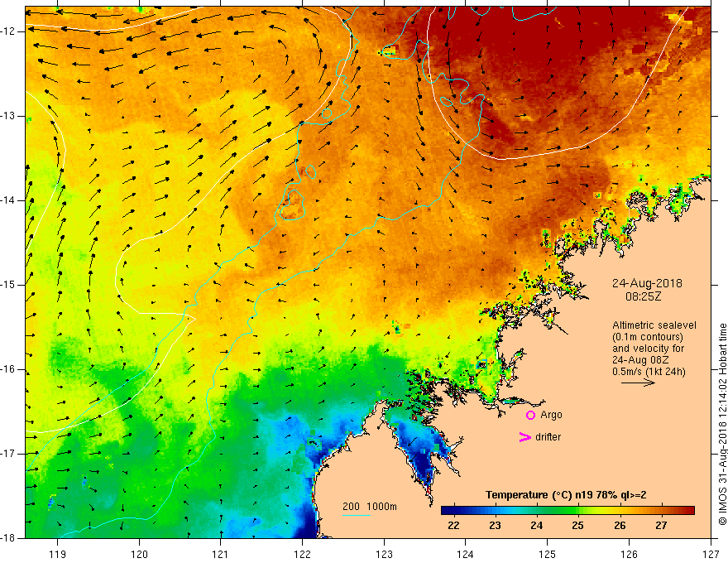Click the color bar tick label 26
728x563 pixels.
pos(620,526)
